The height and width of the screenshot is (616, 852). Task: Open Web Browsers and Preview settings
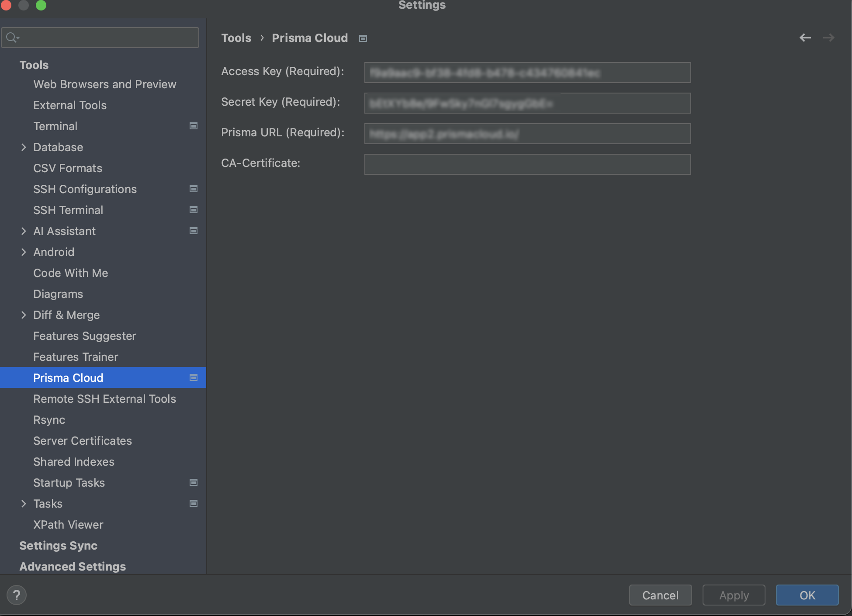[105, 84]
